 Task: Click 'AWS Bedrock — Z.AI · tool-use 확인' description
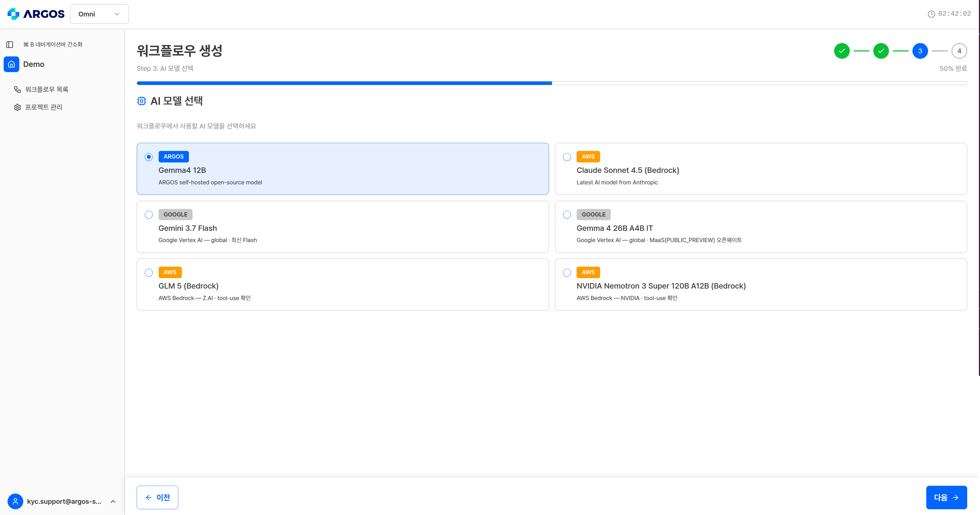pyautogui.click(x=205, y=298)
